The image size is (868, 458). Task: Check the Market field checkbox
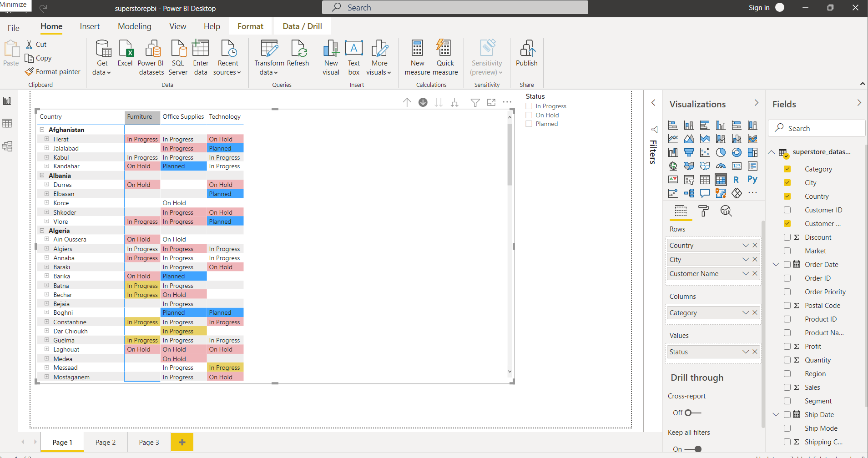[787, 251]
